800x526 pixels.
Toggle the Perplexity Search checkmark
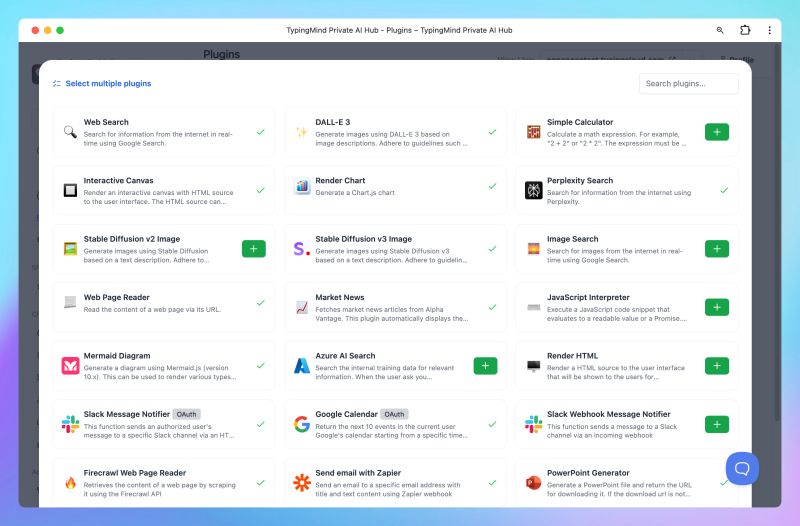point(724,190)
